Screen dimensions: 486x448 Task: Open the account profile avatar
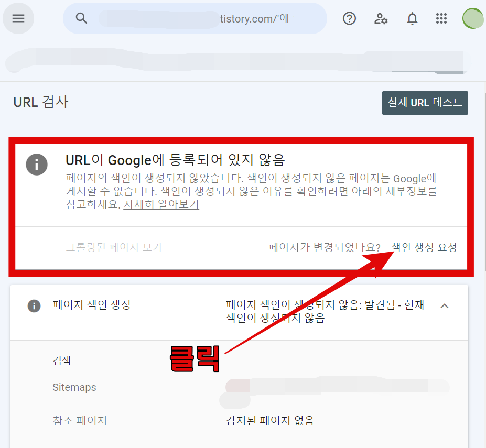473,18
